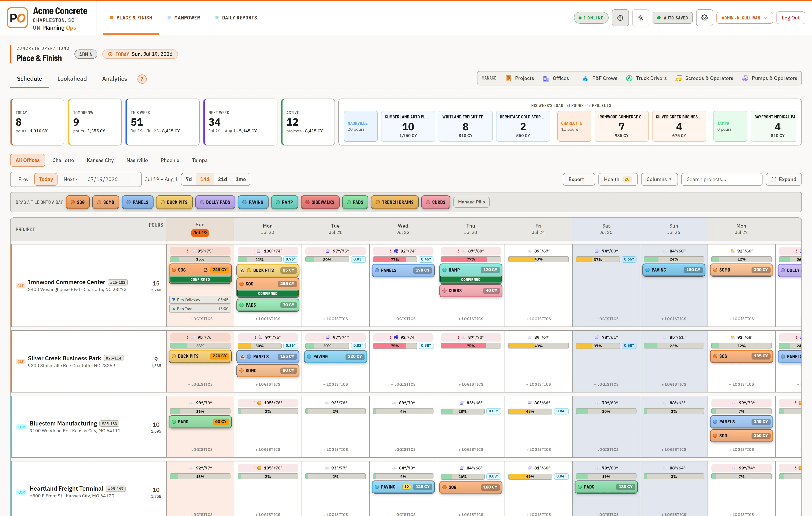Select the 7d range option

coord(189,179)
